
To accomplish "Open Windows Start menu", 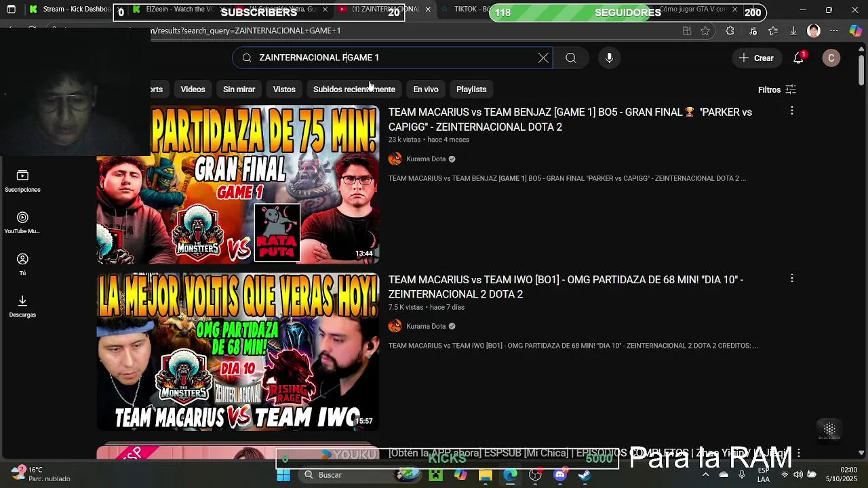I will coord(283,475).
